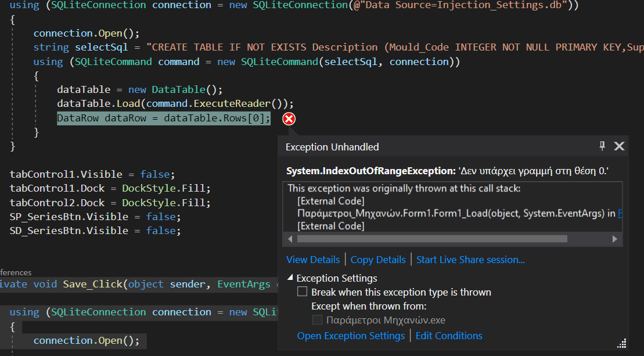Screen dimensions: 644x356
Task: Click Copy Details link
Action: coord(378,260)
